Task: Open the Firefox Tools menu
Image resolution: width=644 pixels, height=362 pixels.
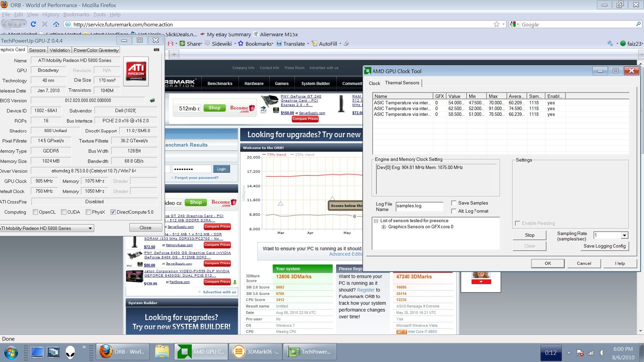Action: 99,14
